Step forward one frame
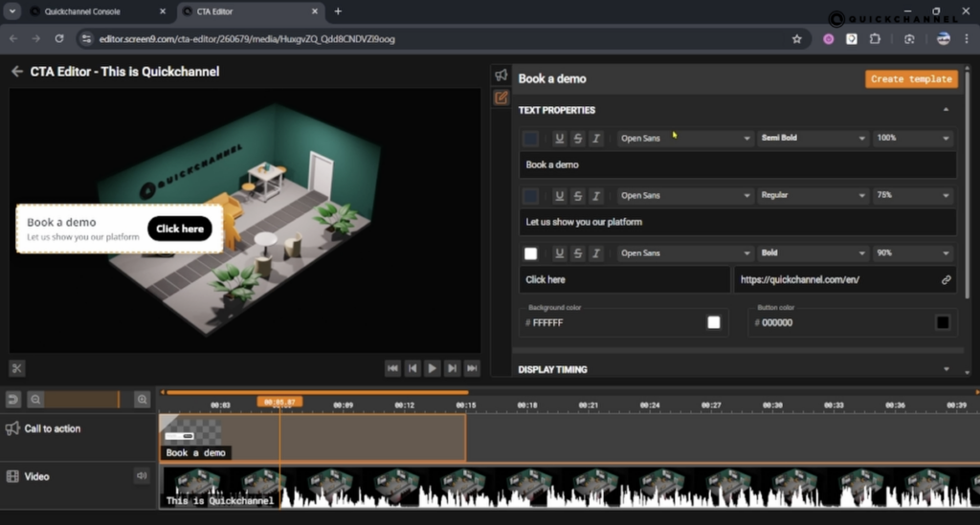This screenshot has height=525, width=980. click(x=452, y=368)
